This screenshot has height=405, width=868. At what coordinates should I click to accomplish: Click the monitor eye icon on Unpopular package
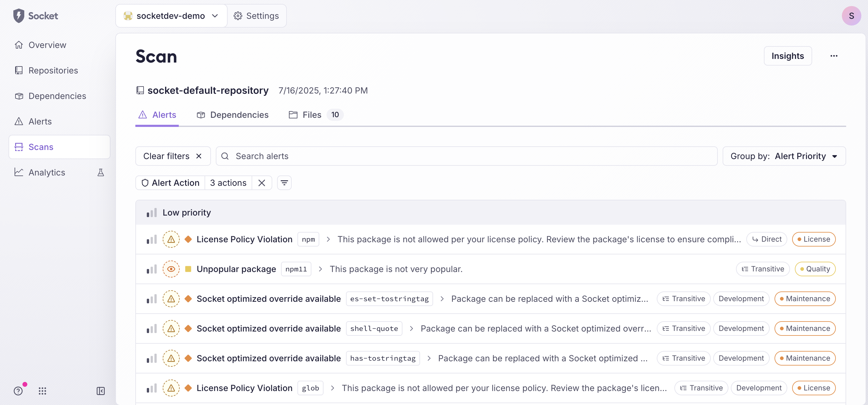(x=171, y=269)
